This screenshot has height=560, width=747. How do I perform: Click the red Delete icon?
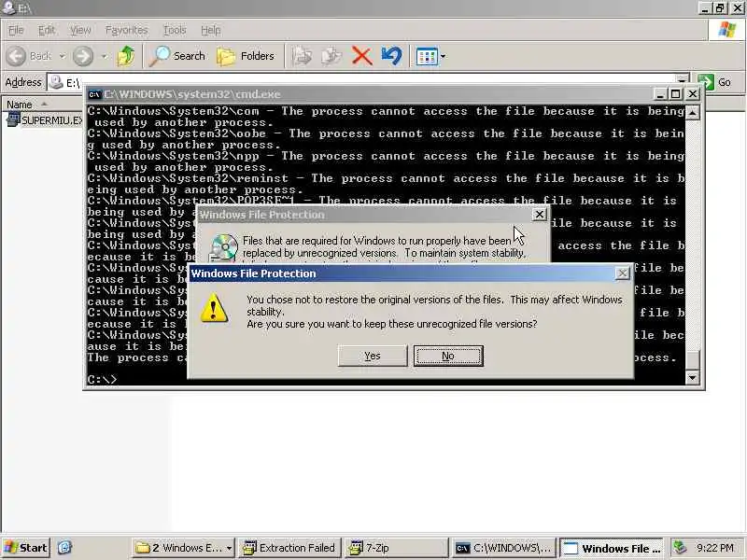tap(361, 56)
